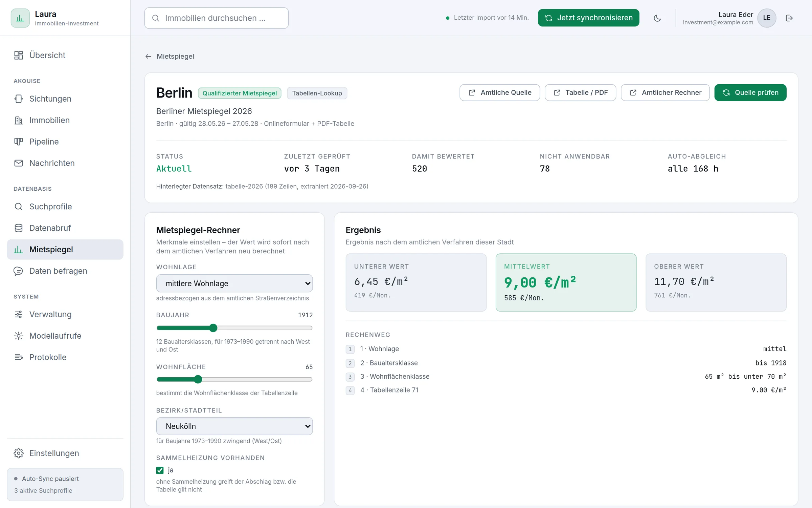Viewport: 812px width, 508px height.
Task: Go to Sichtungen in the sidebar
Action: pos(65,99)
